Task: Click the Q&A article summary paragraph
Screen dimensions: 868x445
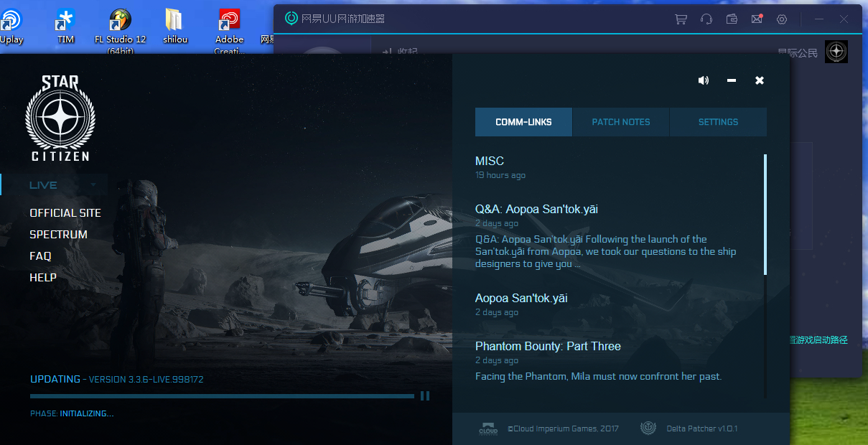Action: click(x=606, y=252)
